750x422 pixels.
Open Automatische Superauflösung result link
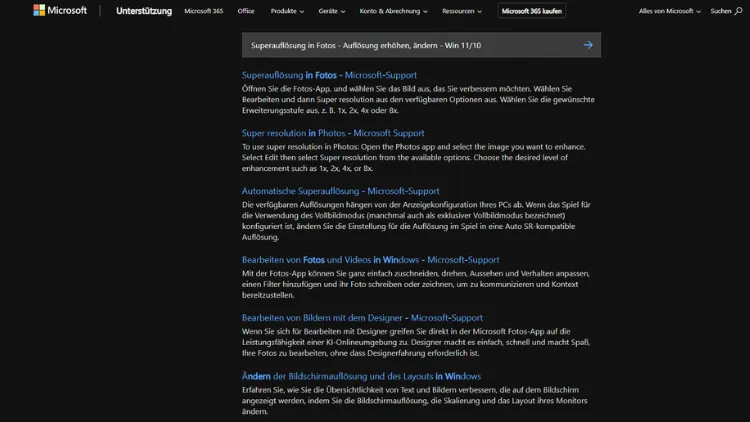340,191
